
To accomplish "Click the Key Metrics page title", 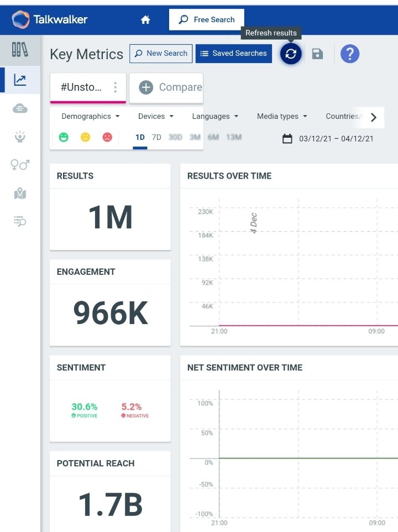I will click(86, 54).
